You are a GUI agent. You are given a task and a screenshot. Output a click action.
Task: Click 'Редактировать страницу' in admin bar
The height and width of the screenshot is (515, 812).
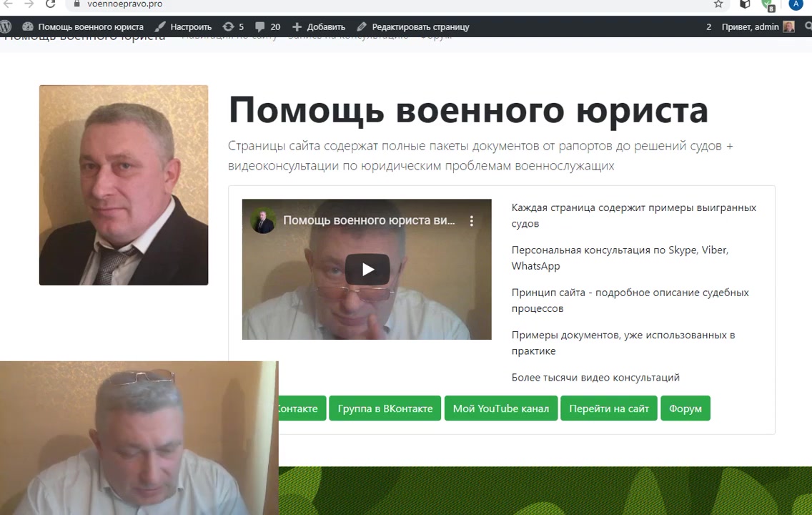412,27
